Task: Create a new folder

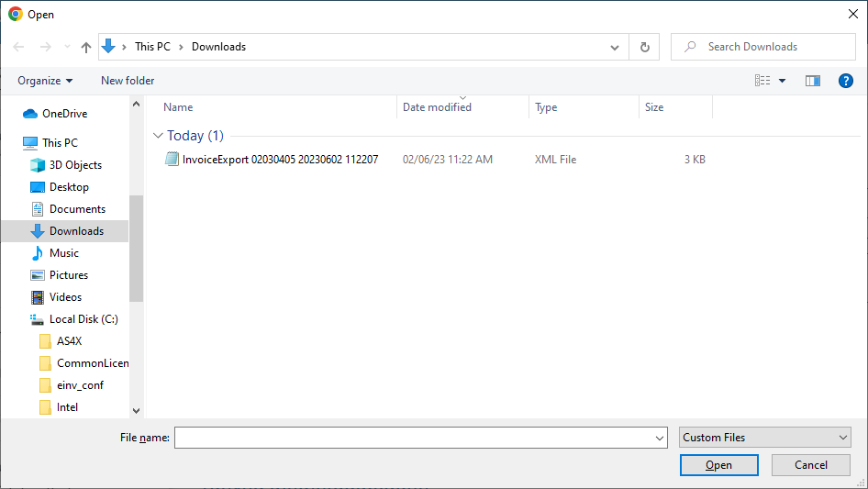Action: (128, 81)
